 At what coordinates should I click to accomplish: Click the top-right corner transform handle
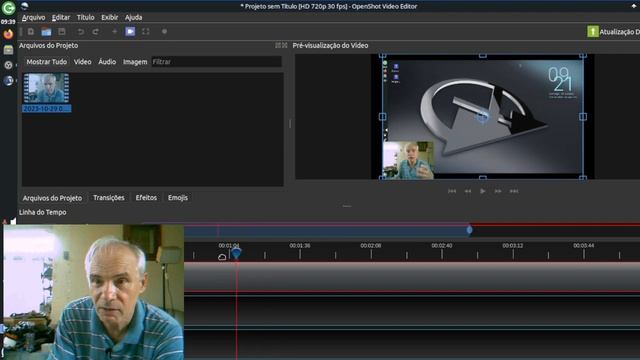click(583, 55)
